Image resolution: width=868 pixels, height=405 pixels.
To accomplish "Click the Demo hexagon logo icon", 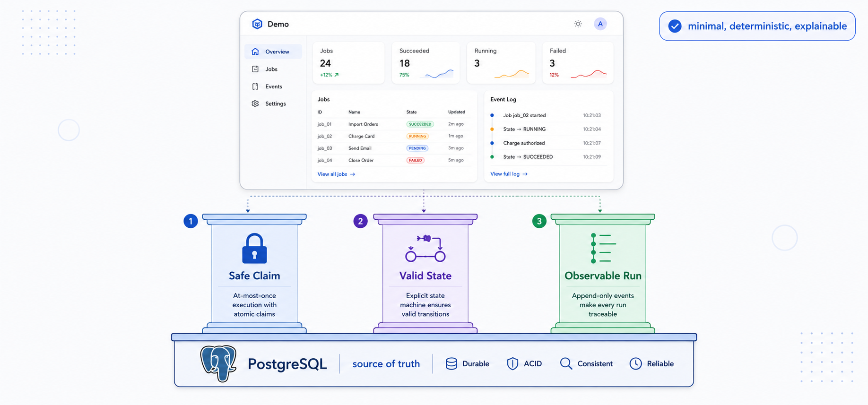I will pos(257,24).
